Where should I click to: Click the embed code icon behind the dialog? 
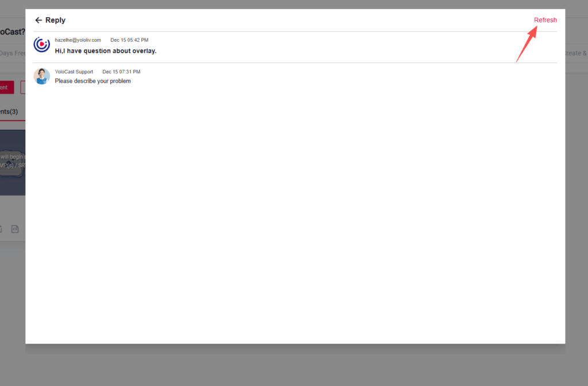[16, 229]
